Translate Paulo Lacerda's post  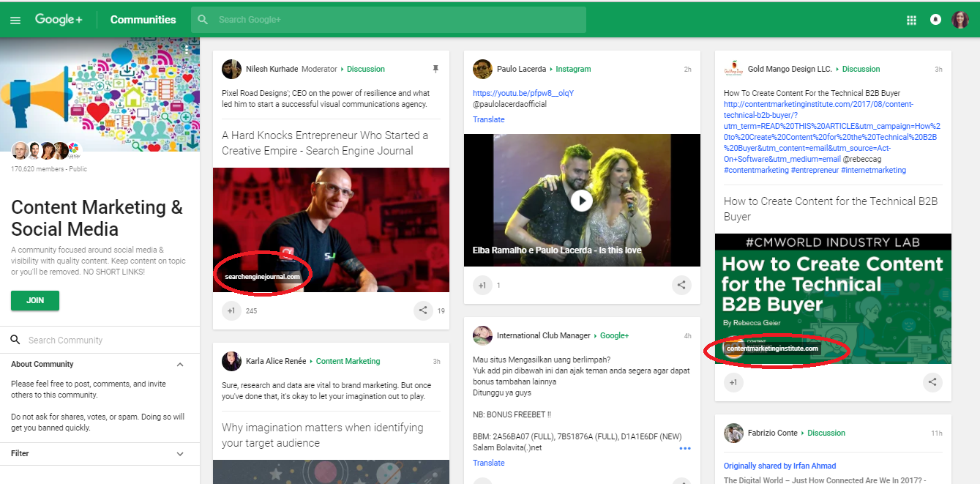tap(489, 119)
